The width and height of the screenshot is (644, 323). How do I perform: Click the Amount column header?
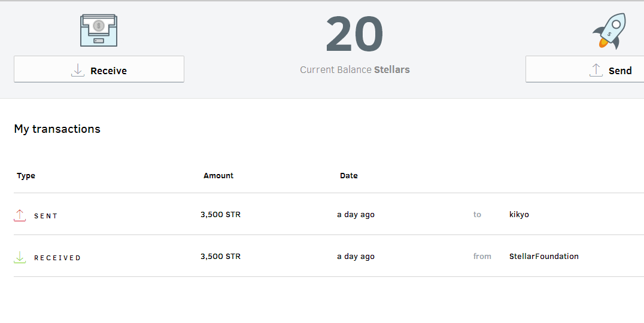[218, 176]
